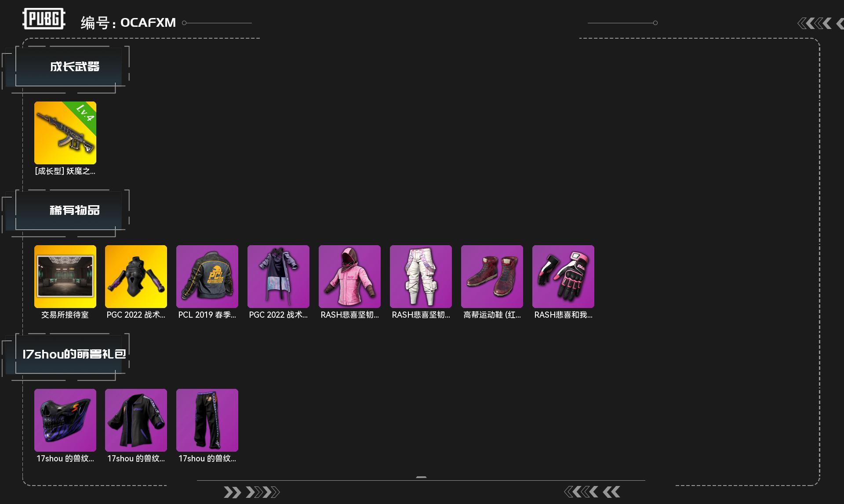Open the 交易所接待室 lobby item
Screen dimensions: 844x504
coord(65,276)
